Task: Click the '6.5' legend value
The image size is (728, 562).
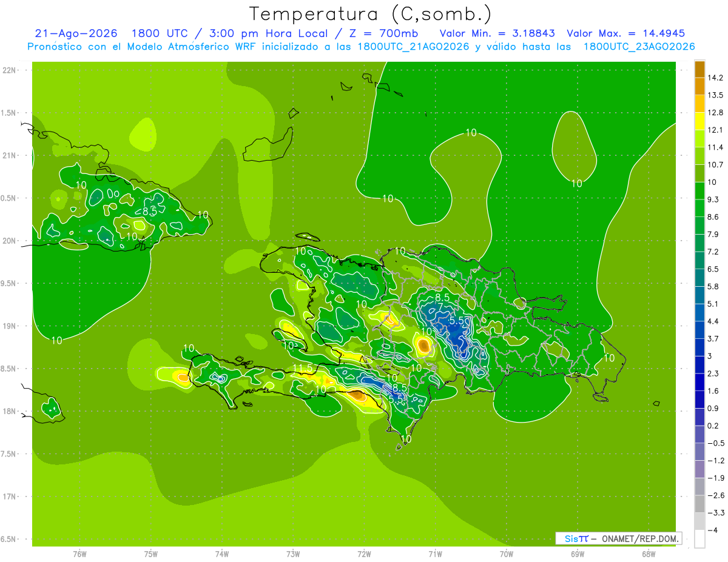Action: pos(713,269)
